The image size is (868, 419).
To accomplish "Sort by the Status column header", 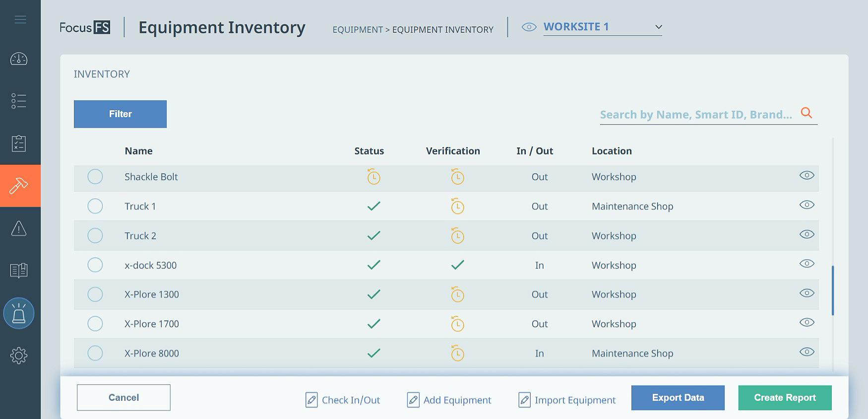I will pyautogui.click(x=369, y=151).
